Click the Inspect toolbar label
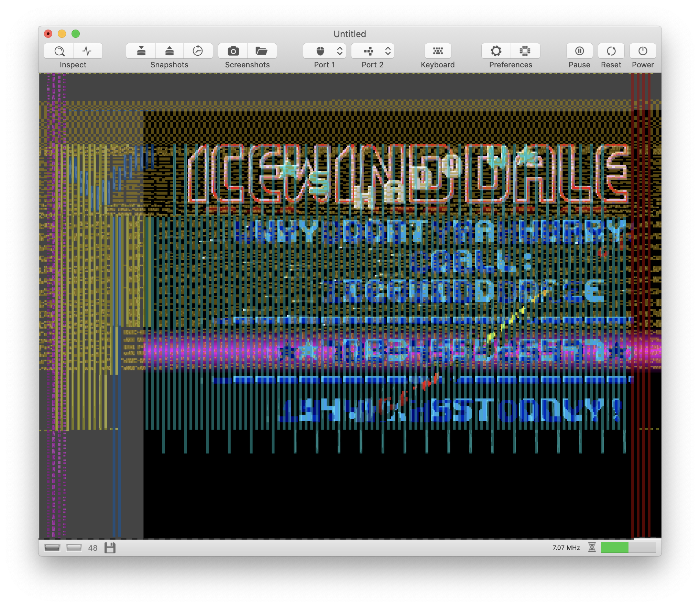Image resolution: width=700 pixels, height=607 pixels. tap(73, 65)
